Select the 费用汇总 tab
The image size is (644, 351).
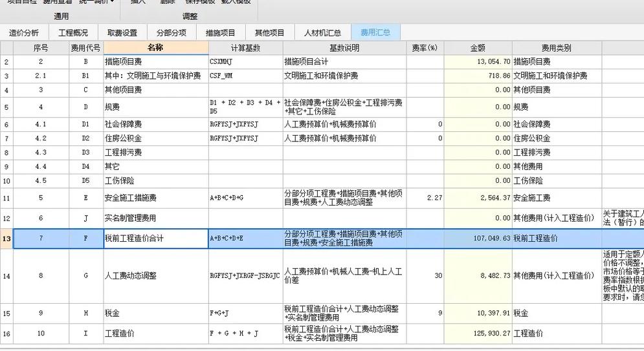tap(375, 32)
